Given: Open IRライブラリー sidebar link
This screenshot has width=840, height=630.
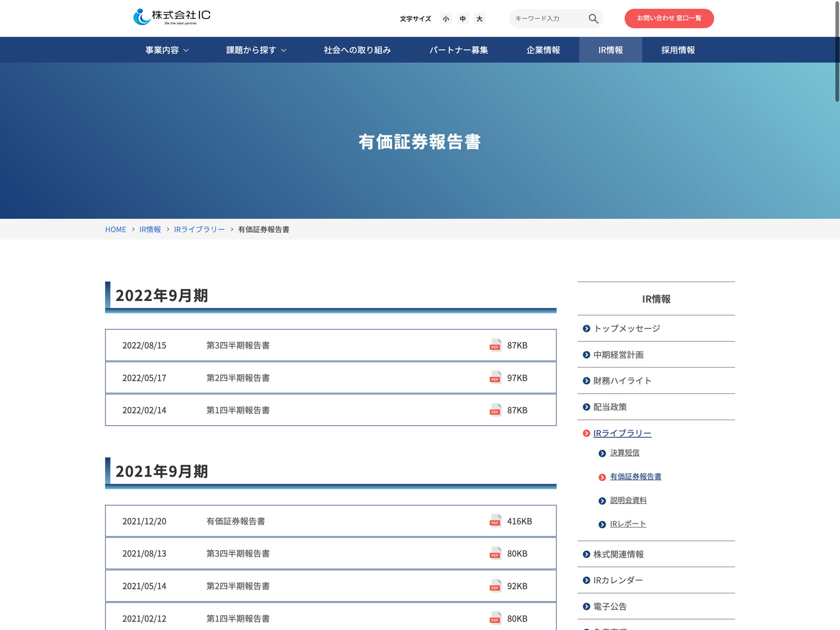Looking at the screenshot, I should coord(622,434).
